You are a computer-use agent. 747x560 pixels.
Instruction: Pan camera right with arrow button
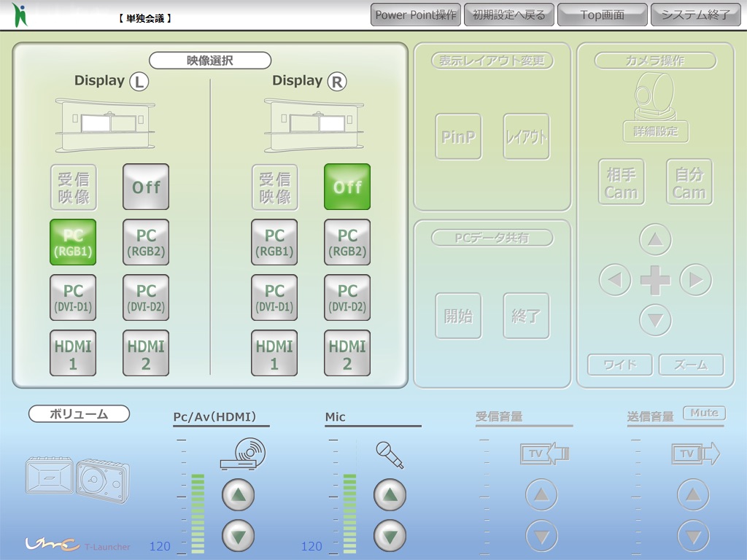[x=695, y=280]
